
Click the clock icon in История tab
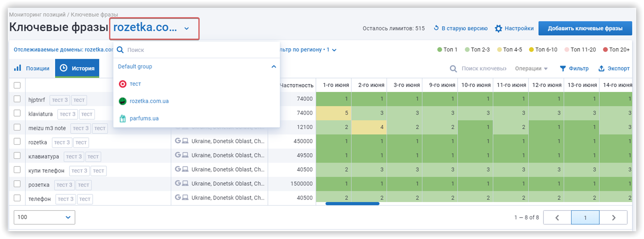coord(64,68)
